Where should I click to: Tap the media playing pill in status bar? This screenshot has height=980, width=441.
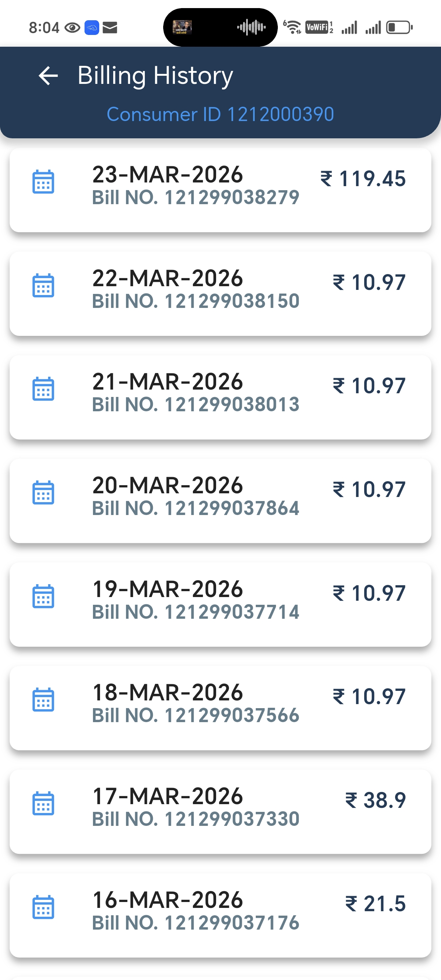coord(220,27)
